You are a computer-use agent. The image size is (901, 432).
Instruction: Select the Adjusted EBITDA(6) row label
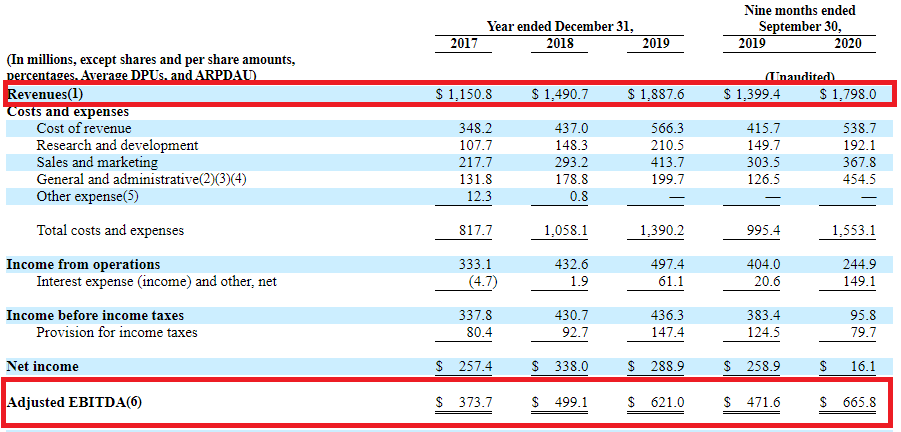coord(75,402)
